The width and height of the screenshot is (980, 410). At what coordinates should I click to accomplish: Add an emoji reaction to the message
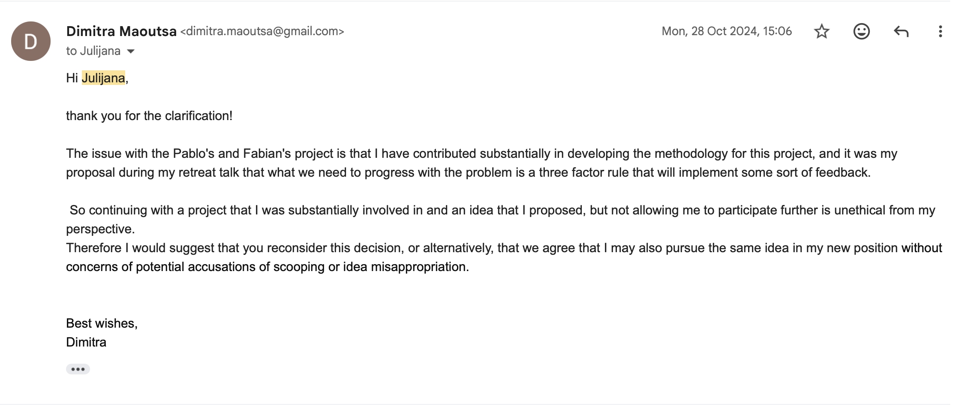click(x=861, y=31)
